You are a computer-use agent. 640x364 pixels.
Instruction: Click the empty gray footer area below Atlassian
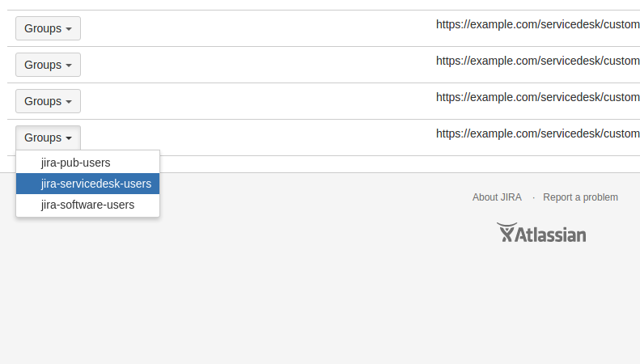pos(324,307)
